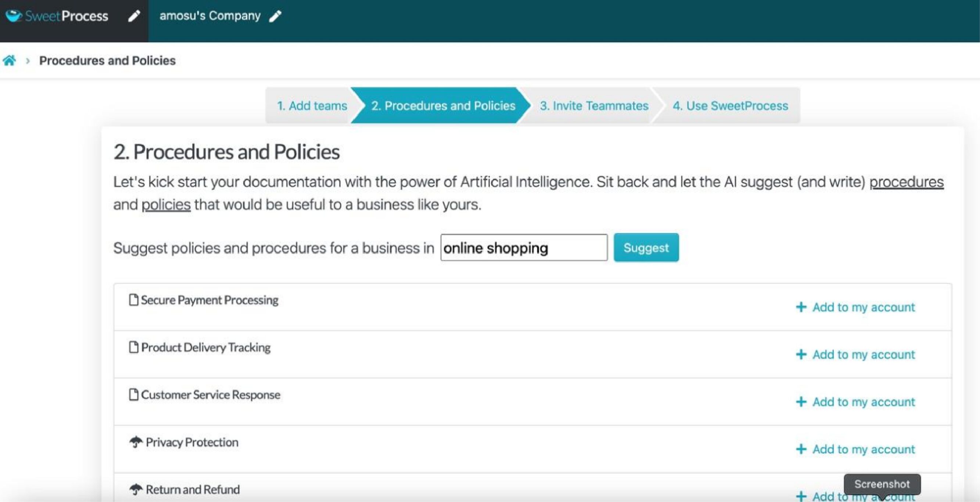Add Customer Service Response to my account
Image resolution: width=980 pixels, height=502 pixels.
[x=855, y=402]
